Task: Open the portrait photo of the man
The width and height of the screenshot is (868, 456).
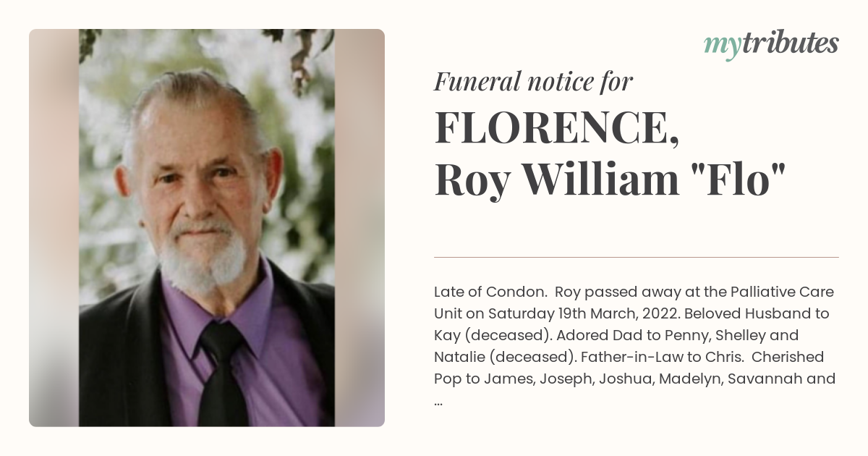Action: 207,228
